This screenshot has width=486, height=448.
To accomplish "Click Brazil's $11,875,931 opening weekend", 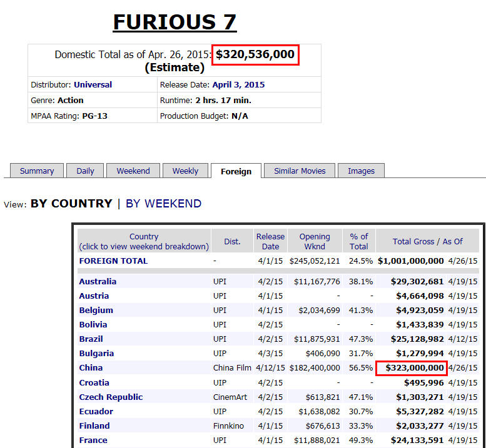I will point(316,339).
